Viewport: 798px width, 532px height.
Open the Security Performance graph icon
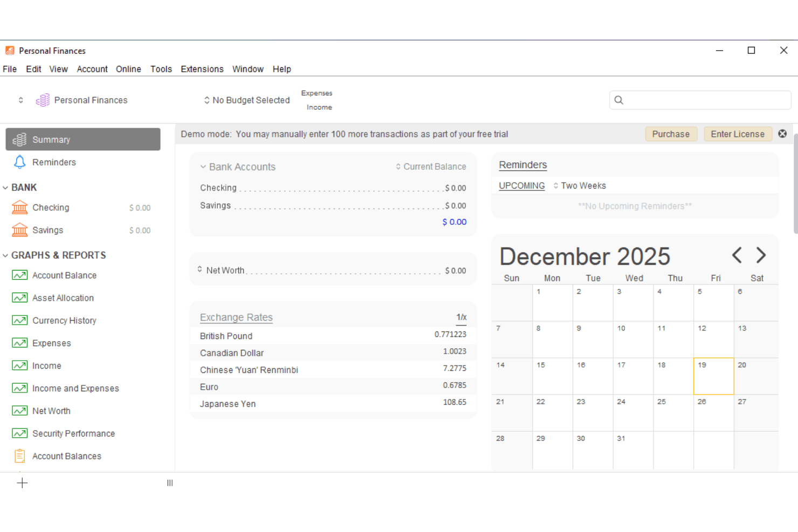tap(20, 434)
